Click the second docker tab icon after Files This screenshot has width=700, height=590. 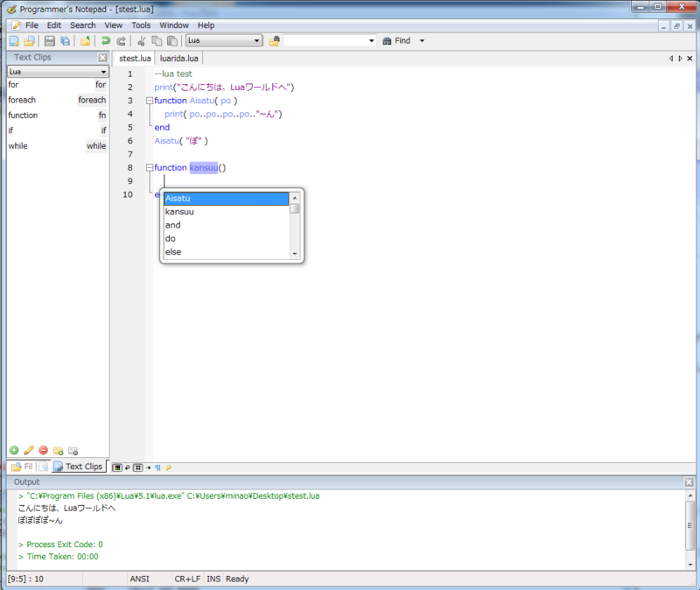click(x=44, y=467)
